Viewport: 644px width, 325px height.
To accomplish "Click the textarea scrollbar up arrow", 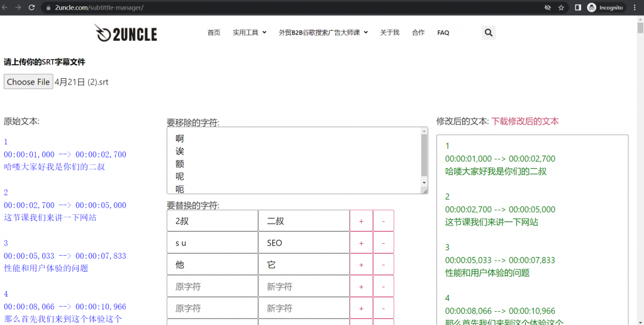I will pos(425,131).
